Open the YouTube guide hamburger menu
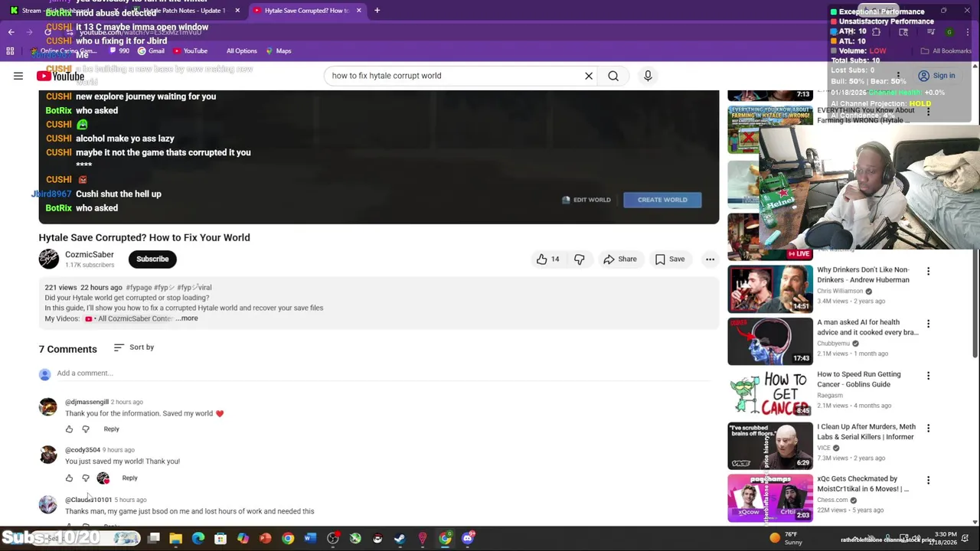 [18, 76]
